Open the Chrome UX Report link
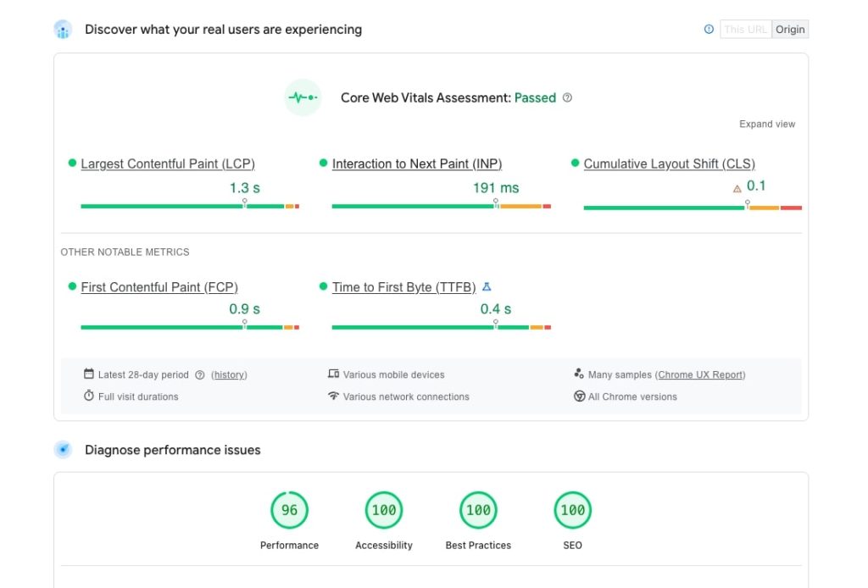The image size is (868, 588). click(700, 374)
